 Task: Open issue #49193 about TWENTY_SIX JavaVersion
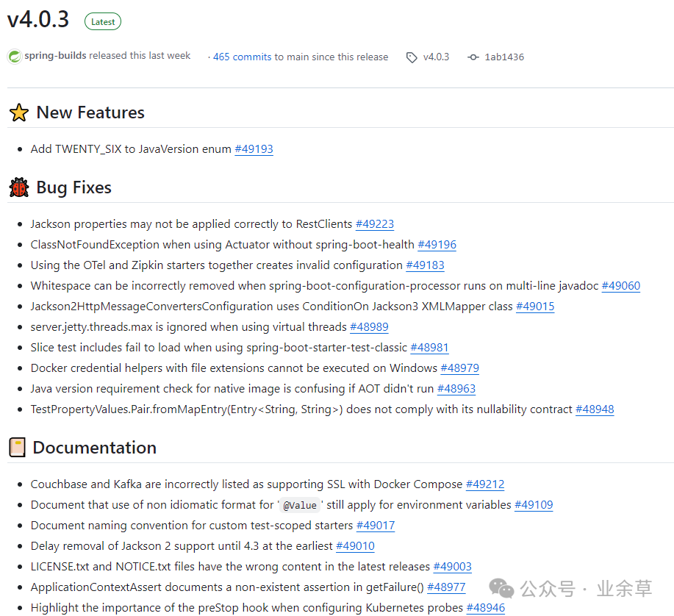pos(254,148)
